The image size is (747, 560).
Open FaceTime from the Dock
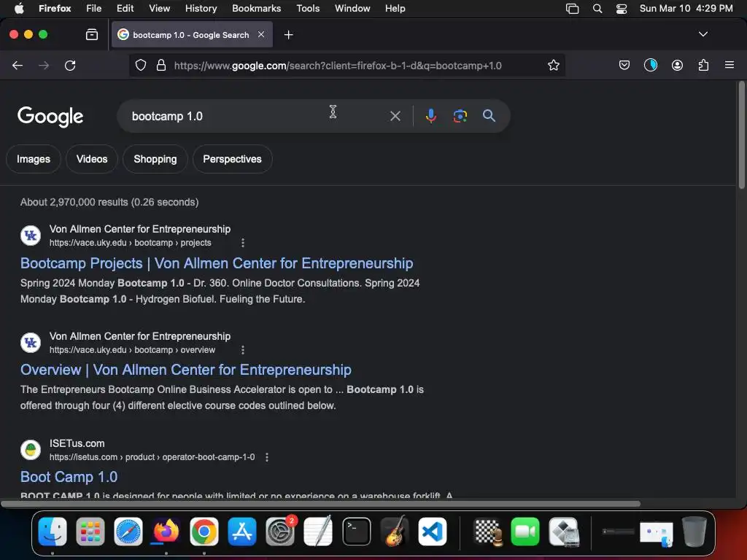pyautogui.click(x=525, y=532)
